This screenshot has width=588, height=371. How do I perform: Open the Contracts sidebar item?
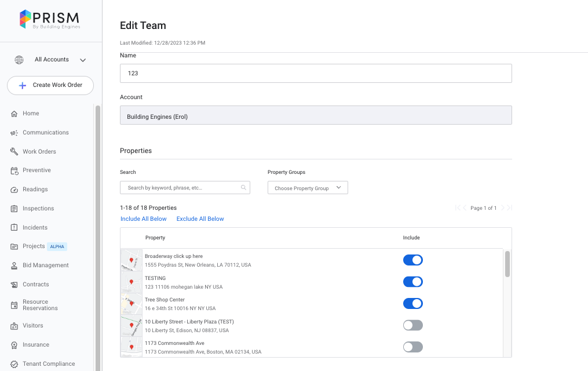click(x=35, y=285)
